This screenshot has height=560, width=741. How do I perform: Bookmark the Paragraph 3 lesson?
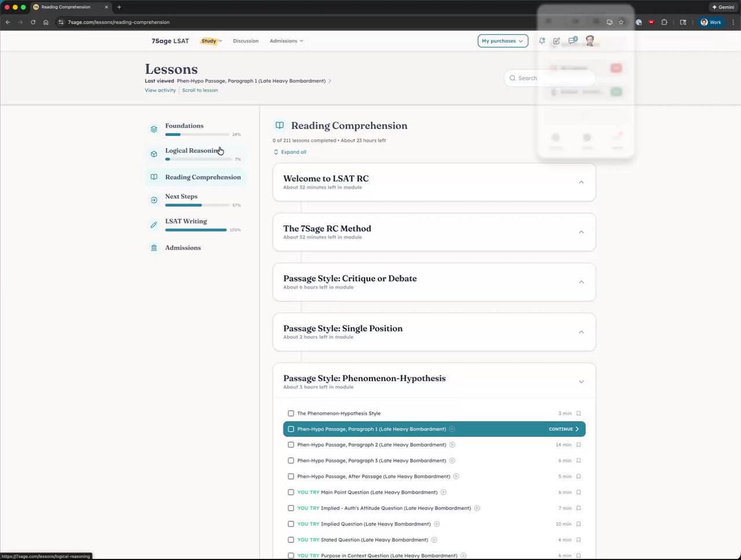pyautogui.click(x=578, y=460)
